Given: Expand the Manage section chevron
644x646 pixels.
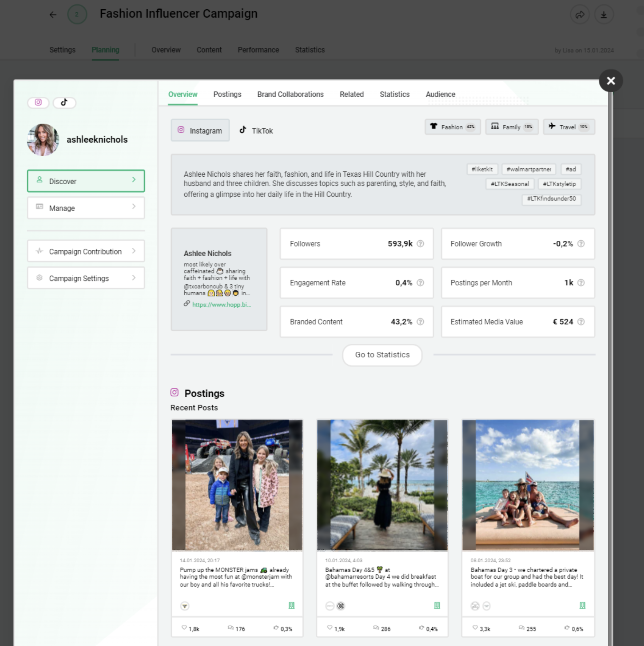Looking at the screenshot, I should pos(134,207).
